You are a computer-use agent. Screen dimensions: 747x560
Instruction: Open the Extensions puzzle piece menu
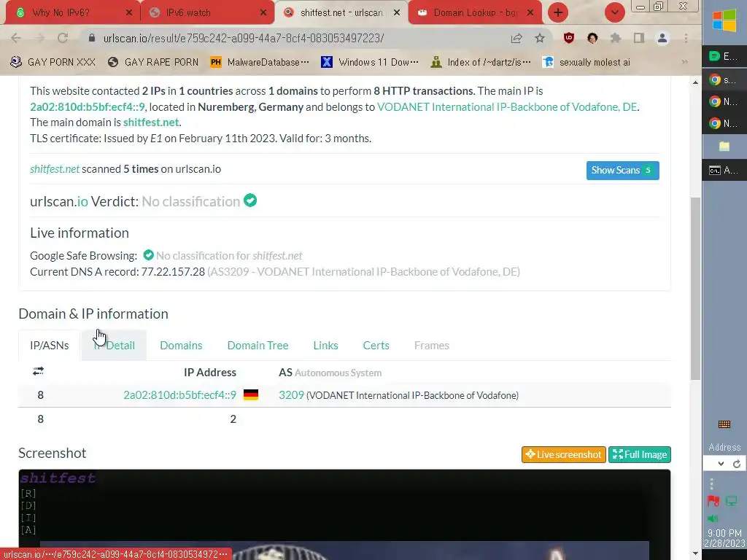(x=616, y=38)
